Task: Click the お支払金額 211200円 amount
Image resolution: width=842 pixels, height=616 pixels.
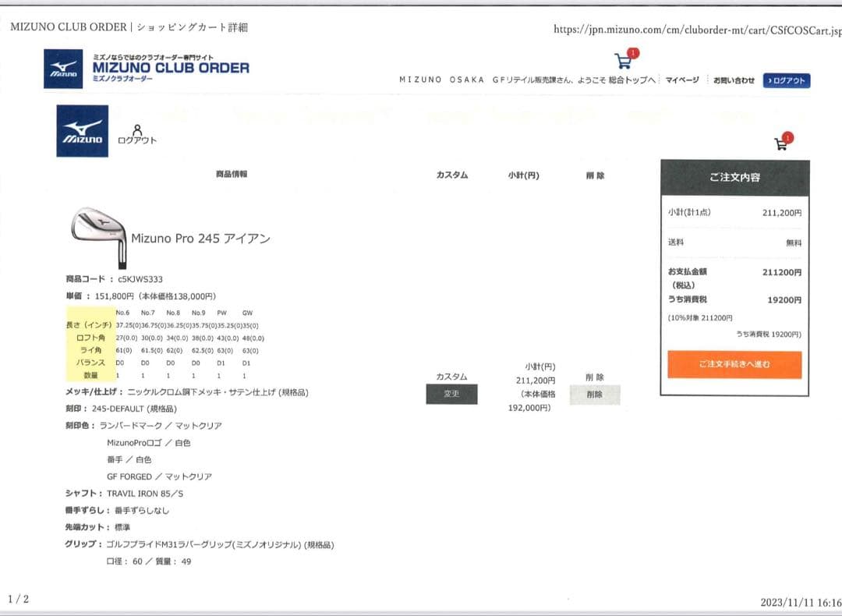Action: pos(782,272)
